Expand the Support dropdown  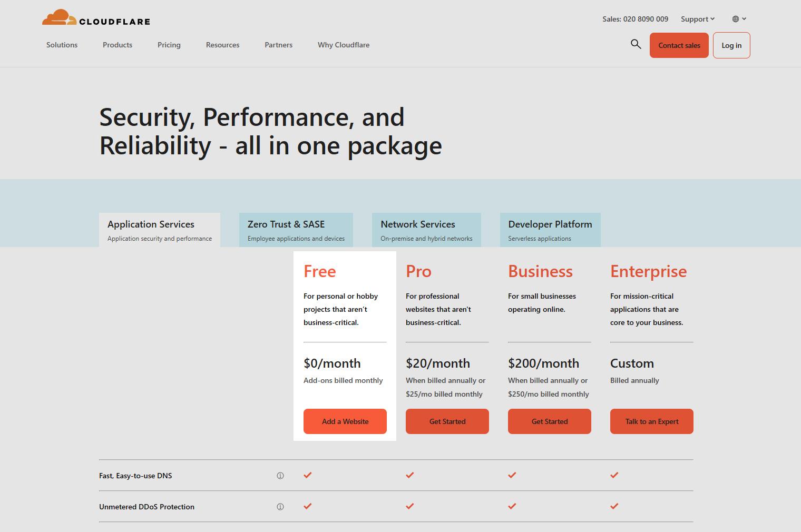click(697, 19)
